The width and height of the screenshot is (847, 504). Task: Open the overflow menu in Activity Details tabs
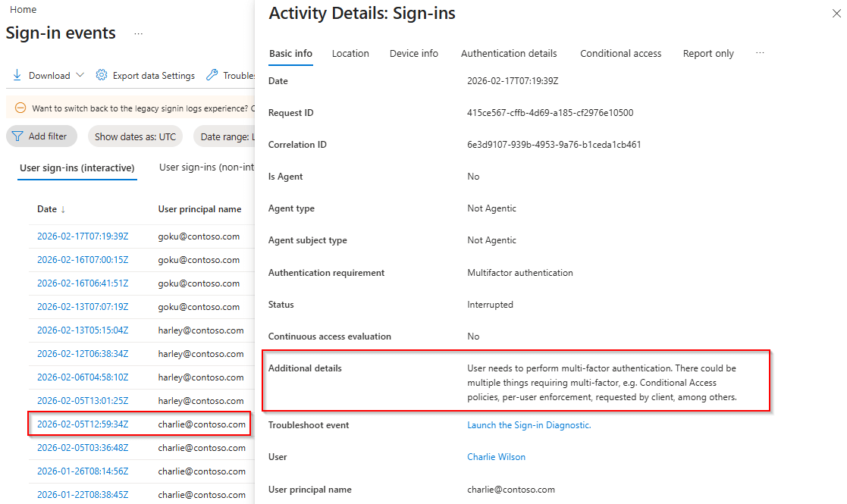point(760,53)
